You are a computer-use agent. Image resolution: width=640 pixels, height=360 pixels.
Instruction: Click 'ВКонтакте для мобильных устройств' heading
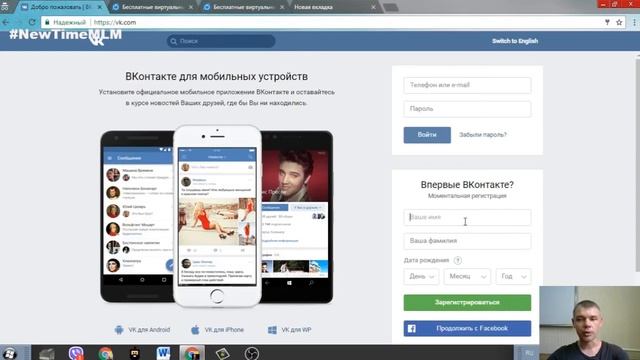pyautogui.click(x=216, y=77)
